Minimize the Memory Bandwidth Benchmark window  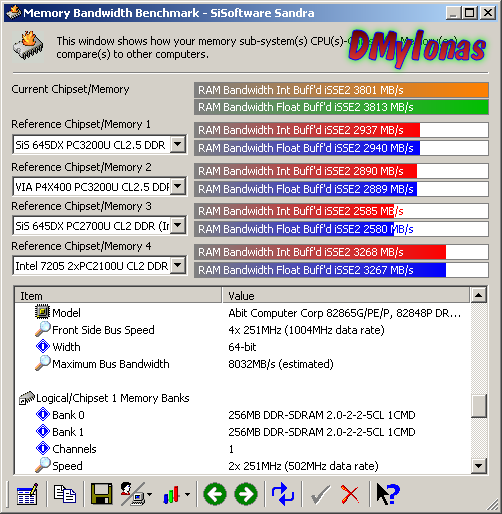[x=453, y=13]
